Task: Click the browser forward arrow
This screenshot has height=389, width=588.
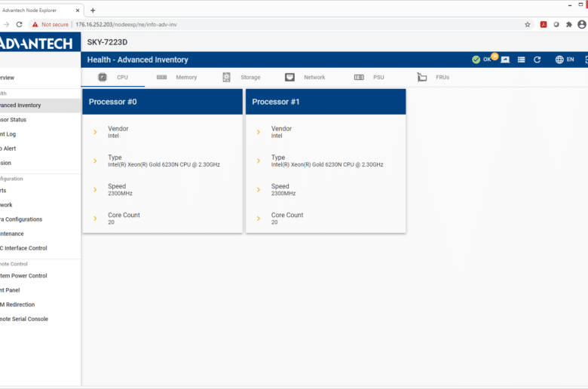Action: [x=6, y=24]
